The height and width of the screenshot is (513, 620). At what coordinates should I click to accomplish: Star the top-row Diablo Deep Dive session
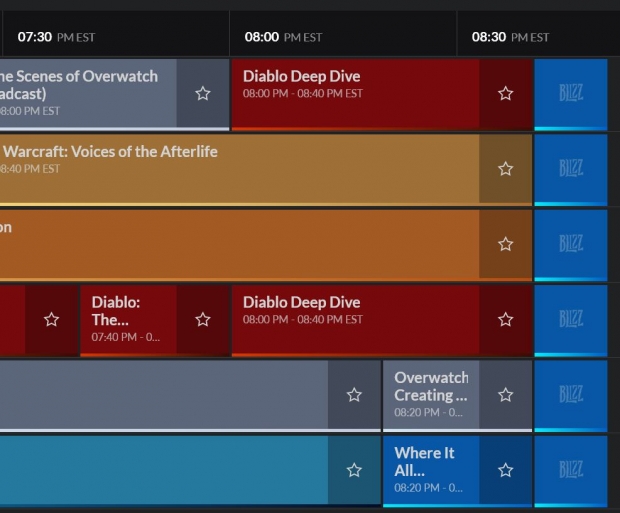(x=505, y=94)
